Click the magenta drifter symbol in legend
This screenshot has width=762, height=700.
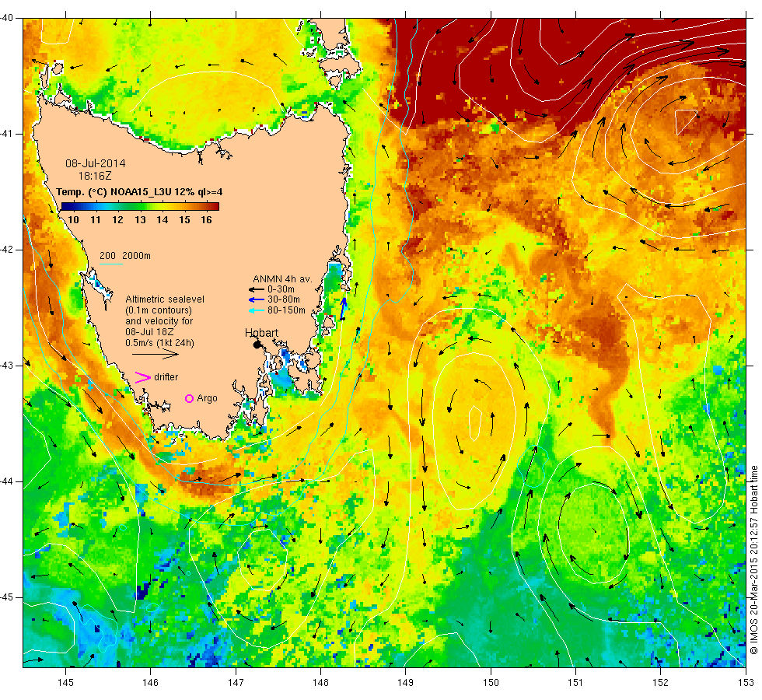[143, 377]
